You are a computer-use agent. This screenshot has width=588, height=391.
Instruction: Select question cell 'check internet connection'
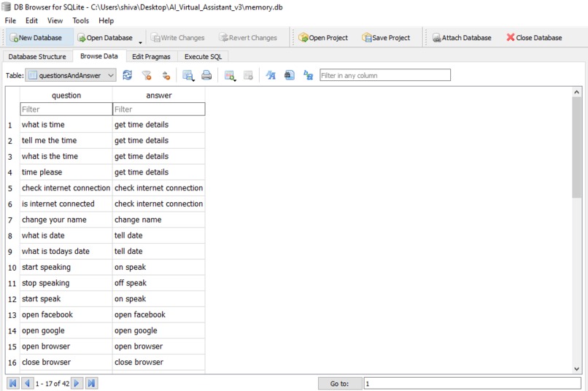66,187
